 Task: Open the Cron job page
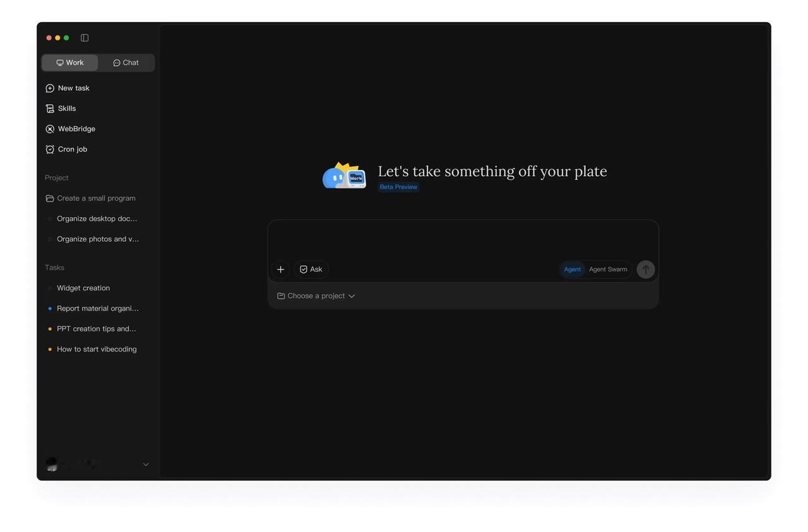pos(66,150)
